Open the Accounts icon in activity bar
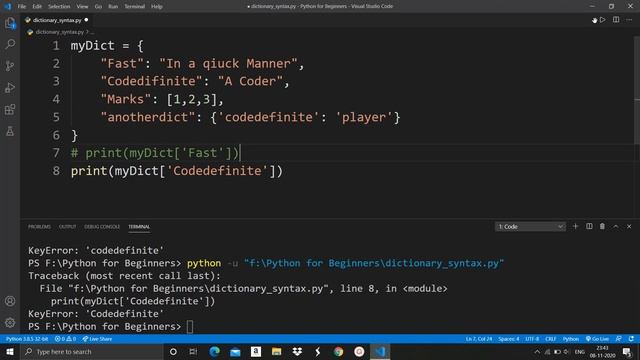This screenshot has height=360, width=640. tap(10, 301)
